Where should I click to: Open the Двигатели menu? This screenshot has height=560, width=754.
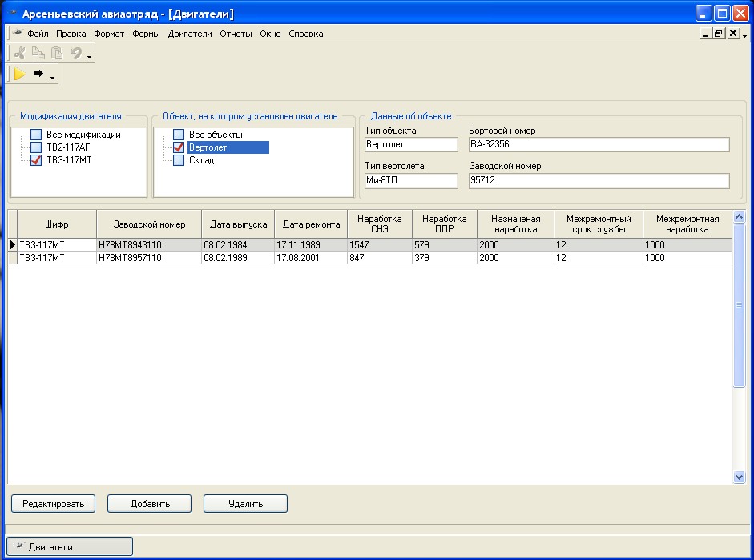point(190,34)
